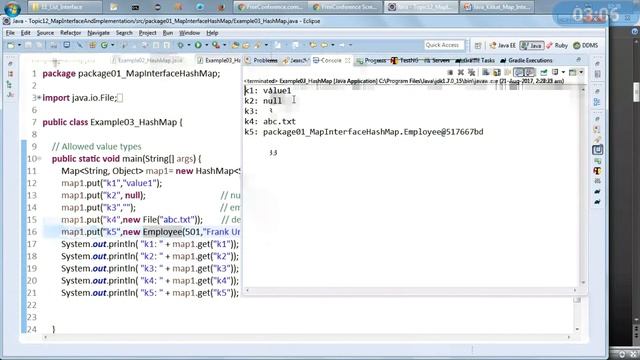This screenshot has height=360, width=640.
Task: Click Console view horizontal scrollbar
Action: tap(411, 290)
